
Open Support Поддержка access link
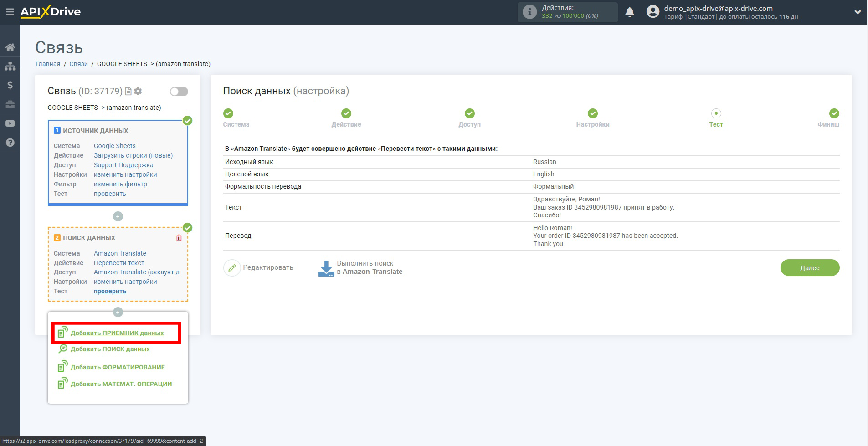click(123, 165)
